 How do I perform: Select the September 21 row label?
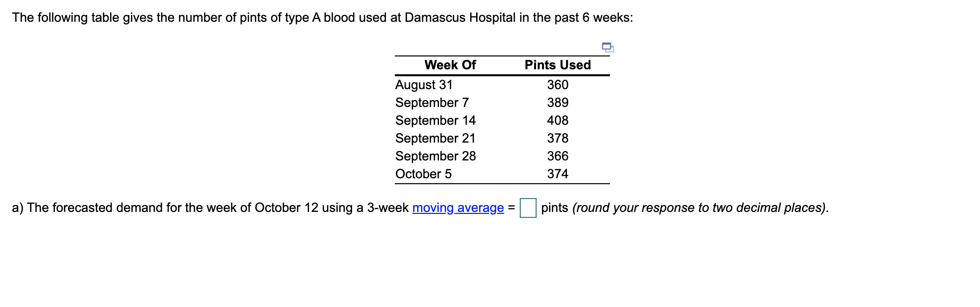tap(435, 138)
